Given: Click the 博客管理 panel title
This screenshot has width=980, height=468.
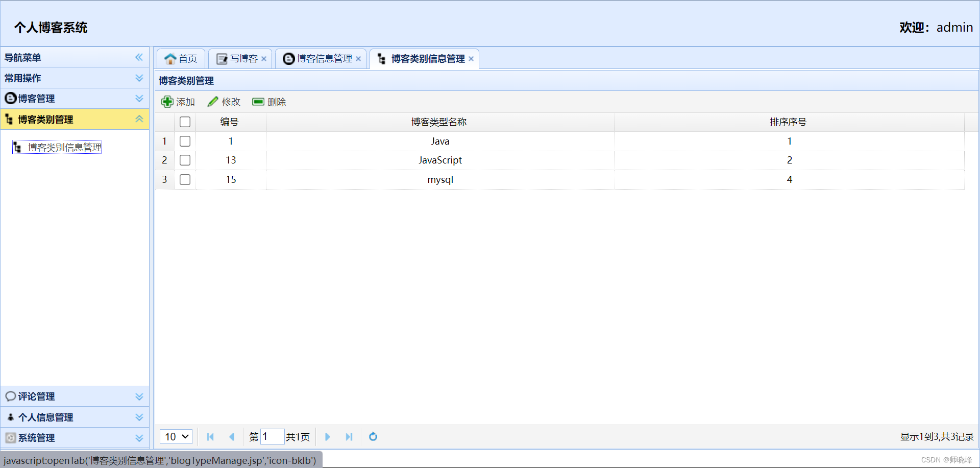Looking at the screenshot, I should click(37, 99).
